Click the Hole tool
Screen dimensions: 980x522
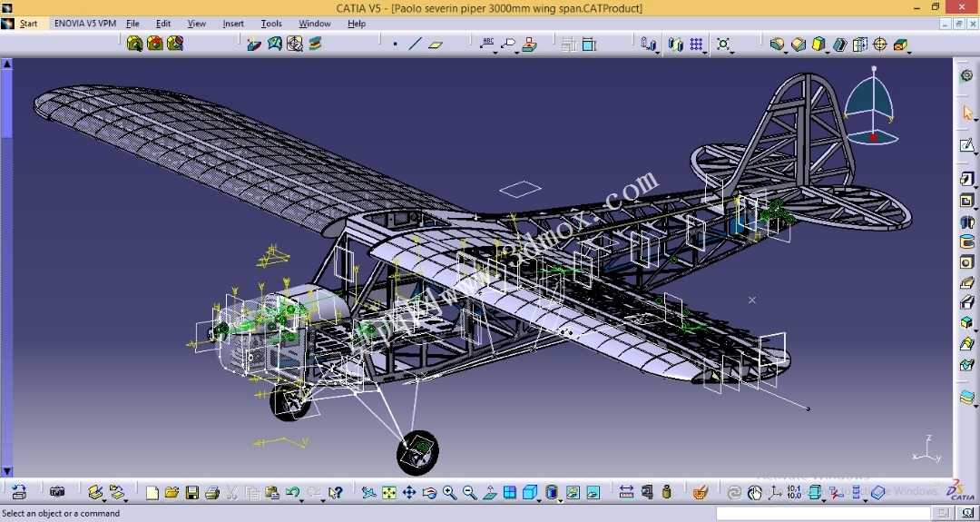coord(967,262)
